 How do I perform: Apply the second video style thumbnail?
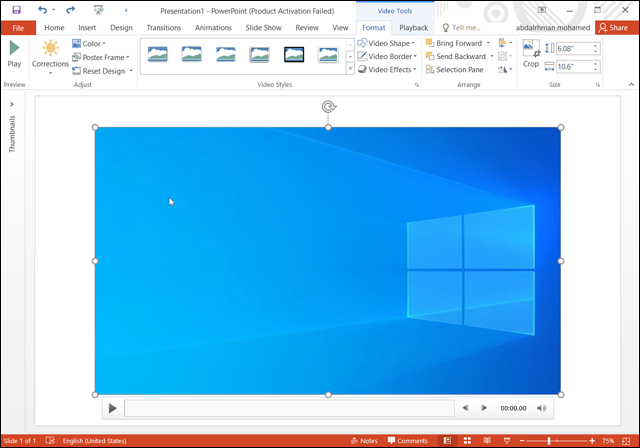pyautogui.click(x=191, y=54)
